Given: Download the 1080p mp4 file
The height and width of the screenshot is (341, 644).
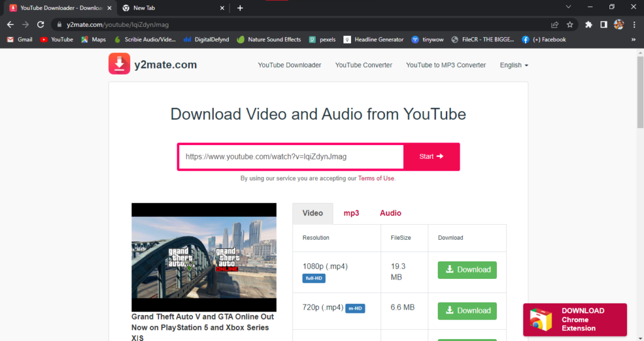Looking at the screenshot, I should tap(467, 270).
